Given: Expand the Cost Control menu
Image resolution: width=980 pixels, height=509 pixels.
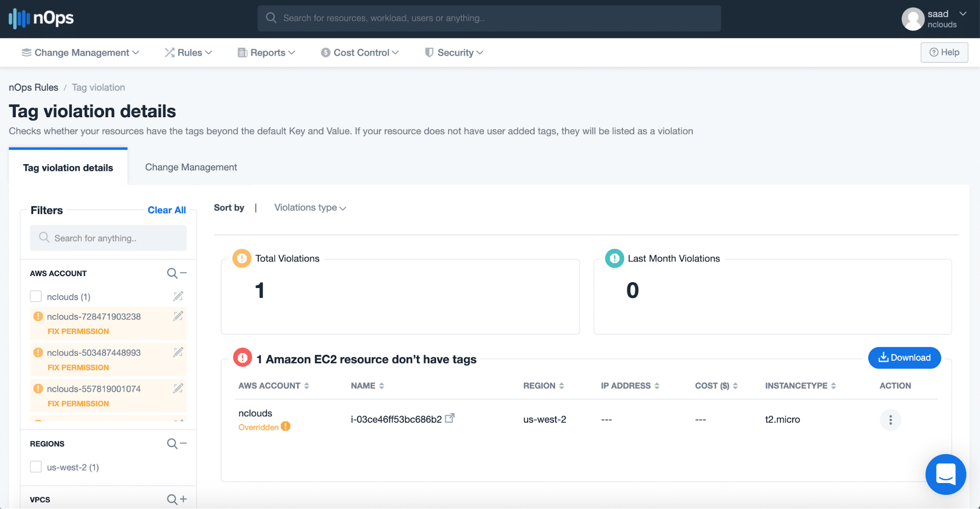Looking at the screenshot, I should [360, 52].
